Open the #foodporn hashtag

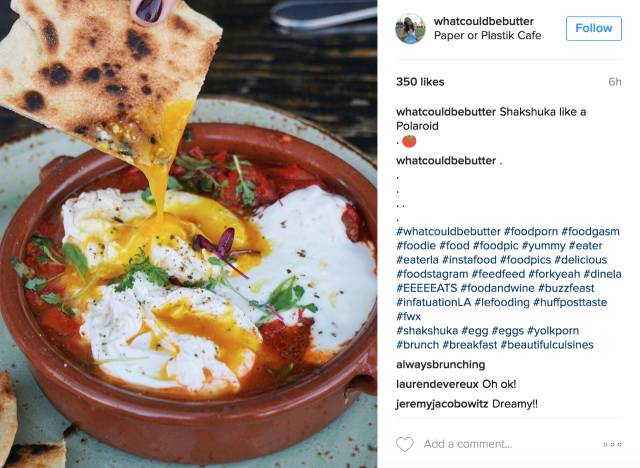tap(531, 231)
